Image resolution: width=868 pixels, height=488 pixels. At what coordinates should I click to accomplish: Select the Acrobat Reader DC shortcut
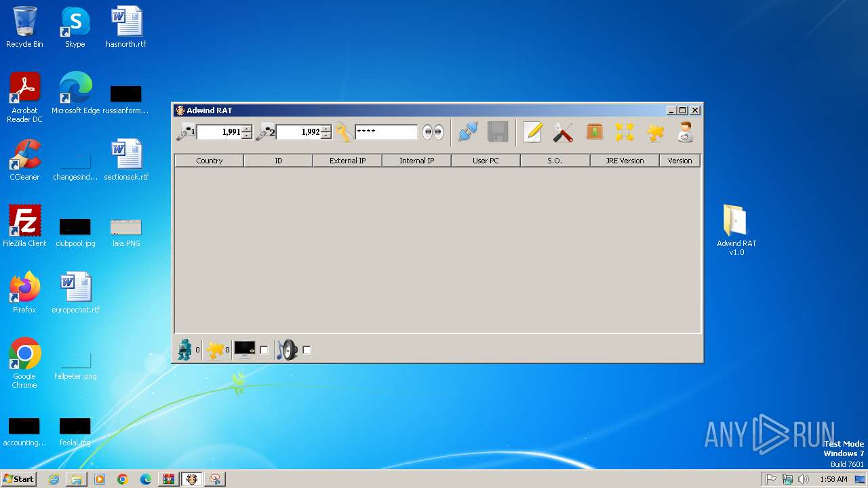(24, 98)
